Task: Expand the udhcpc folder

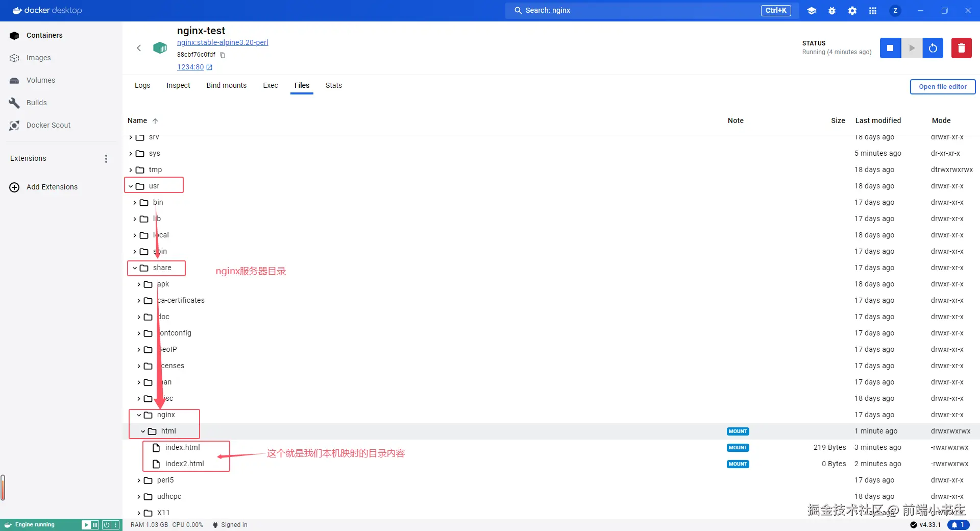Action: [139, 497]
